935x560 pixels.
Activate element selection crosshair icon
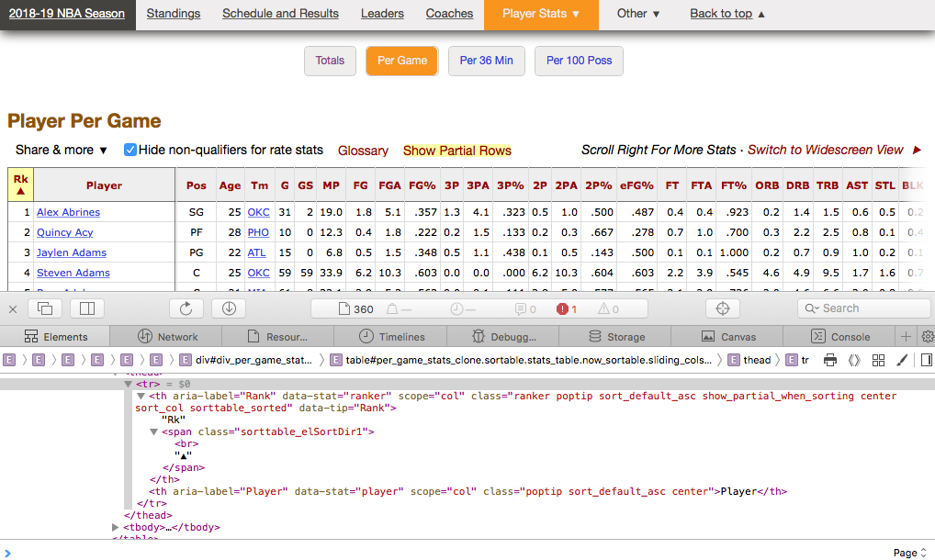(723, 308)
